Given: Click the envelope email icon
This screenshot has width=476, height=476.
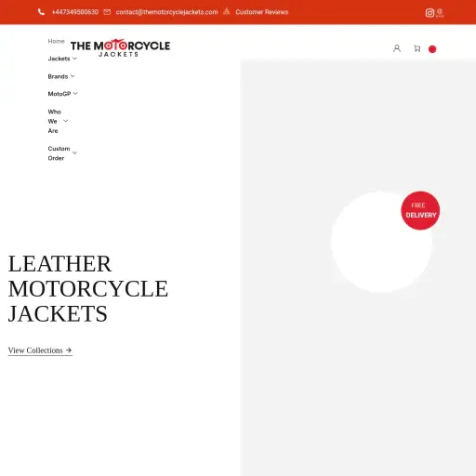Looking at the screenshot, I should 107,12.
